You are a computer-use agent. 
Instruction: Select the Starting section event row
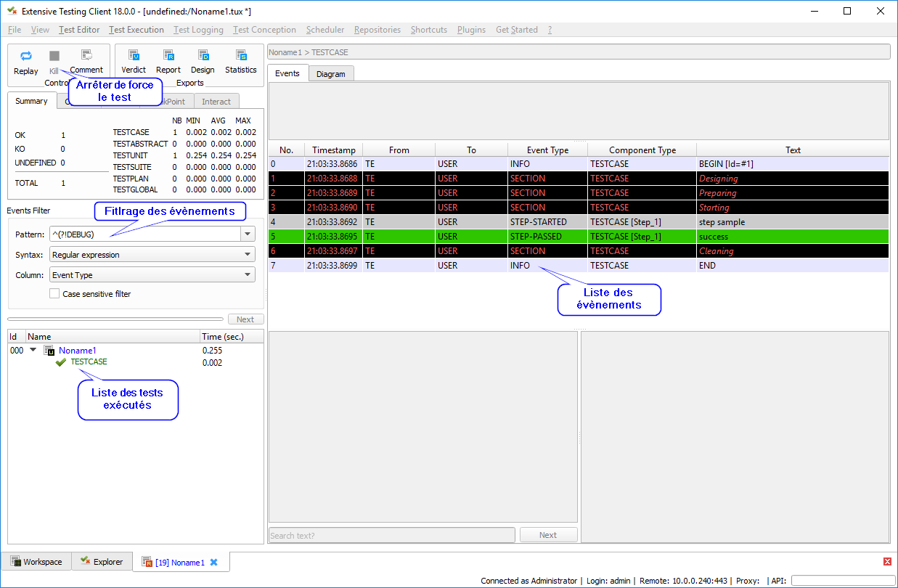[x=579, y=208]
